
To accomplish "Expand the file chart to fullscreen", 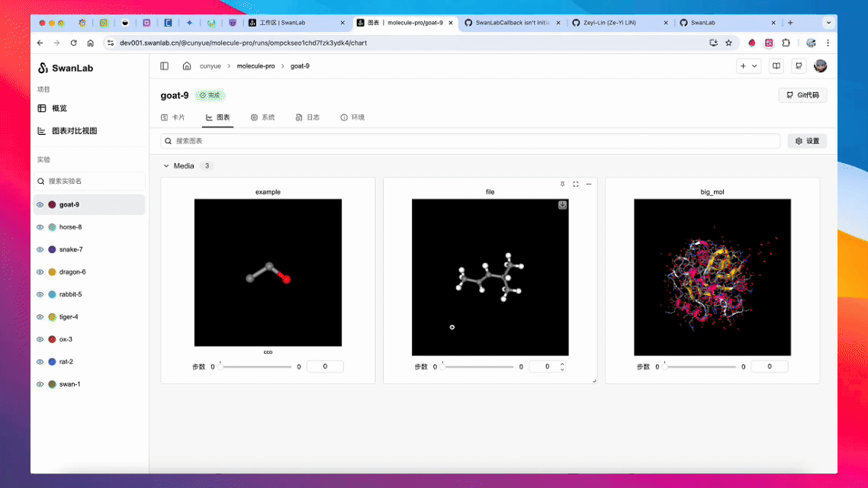I will tap(576, 184).
